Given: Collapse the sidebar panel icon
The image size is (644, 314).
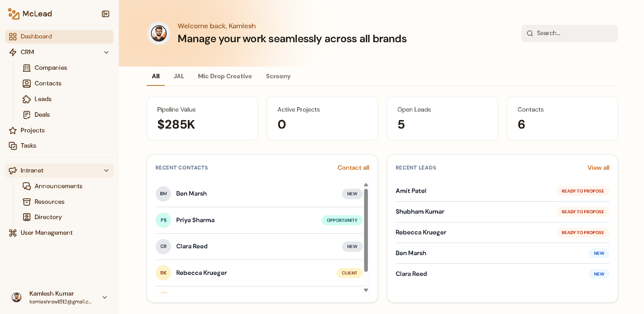Looking at the screenshot, I should coord(105,14).
